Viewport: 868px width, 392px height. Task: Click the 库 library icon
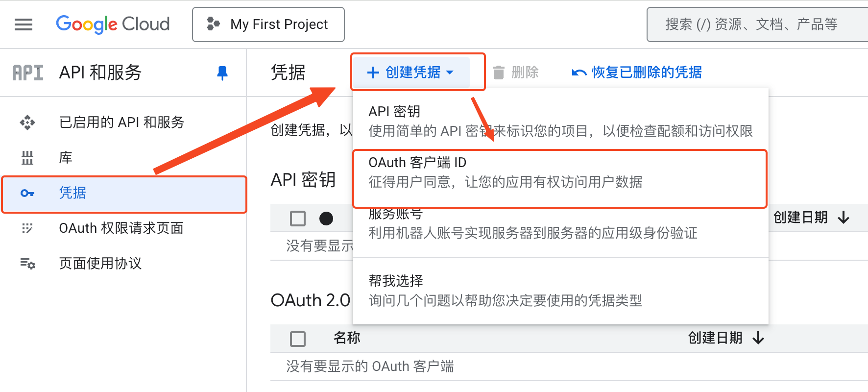(27, 158)
